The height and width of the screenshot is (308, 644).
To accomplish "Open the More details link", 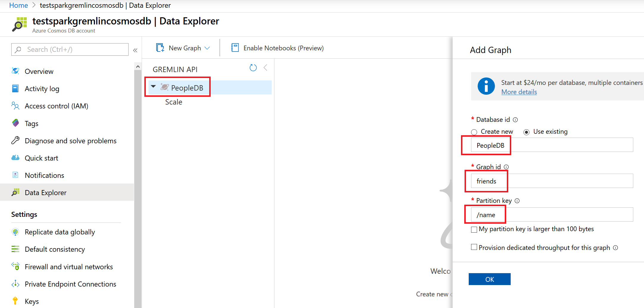I will click(x=519, y=92).
